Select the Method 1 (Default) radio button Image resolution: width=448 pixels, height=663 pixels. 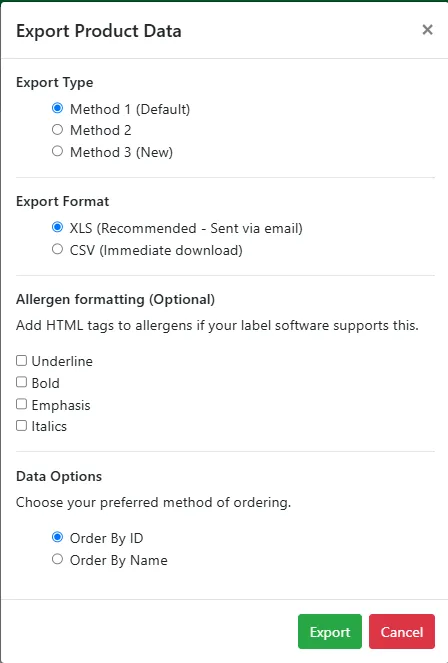click(x=57, y=108)
